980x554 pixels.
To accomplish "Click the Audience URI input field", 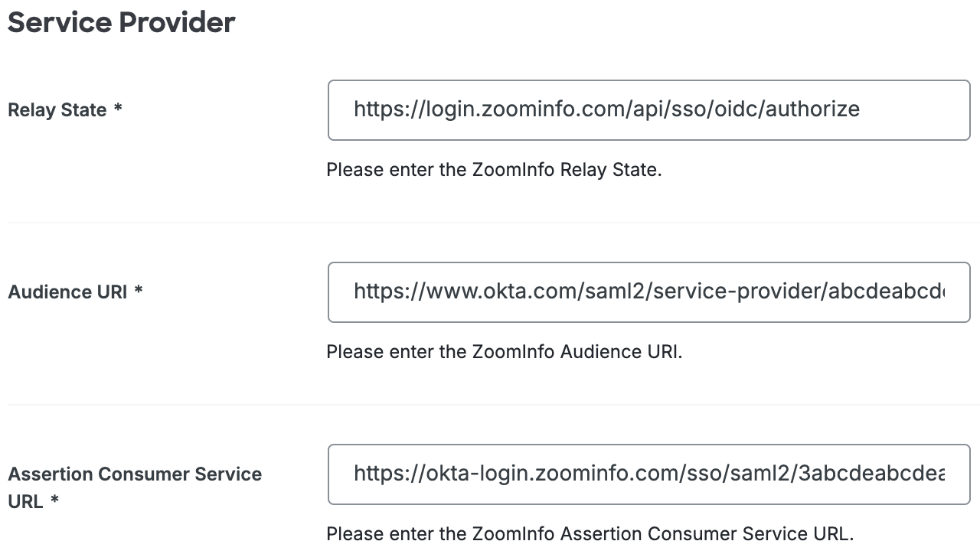I will point(649,292).
